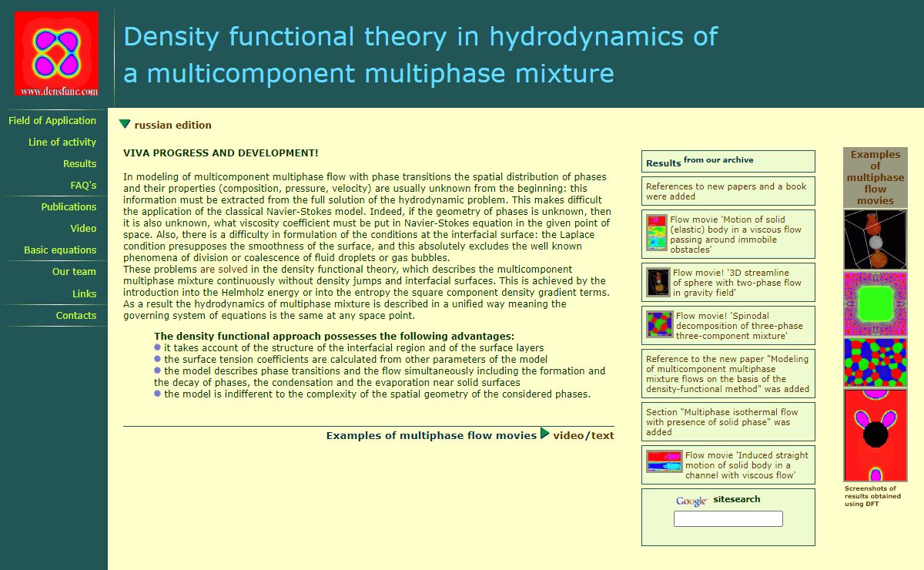Open the Basic equations section
924x570 pixels.
[60, 250]
